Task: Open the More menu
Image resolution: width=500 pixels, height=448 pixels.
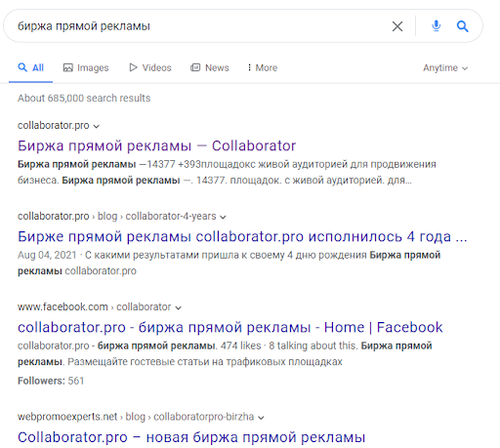Action: tap(263, 67)
